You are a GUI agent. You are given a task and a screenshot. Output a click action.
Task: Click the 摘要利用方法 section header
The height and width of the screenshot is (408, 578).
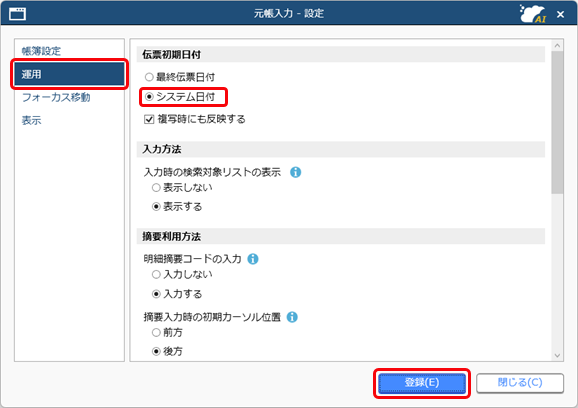tap(341, 236)
